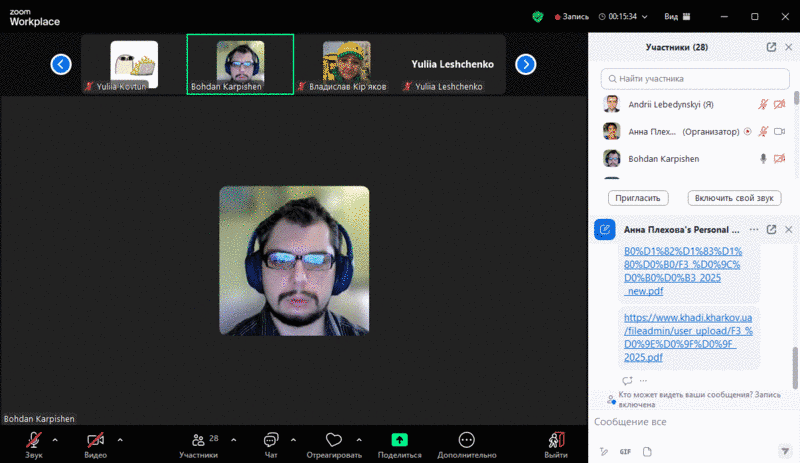Click the GIF icon in the chat composer

tap(625, 451)
